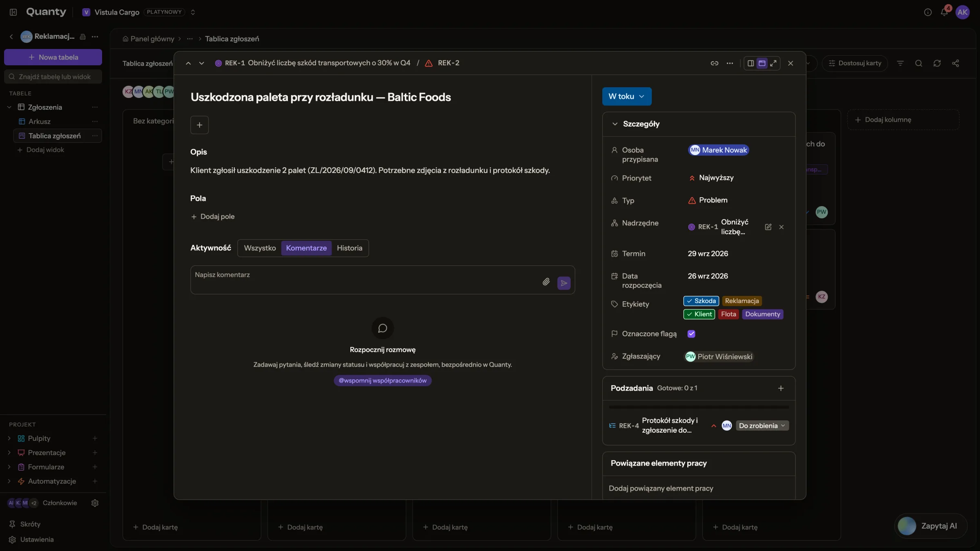This screenshot has width=980, height=551.
Task: Open notifications bell
Action: click(944, 12)
